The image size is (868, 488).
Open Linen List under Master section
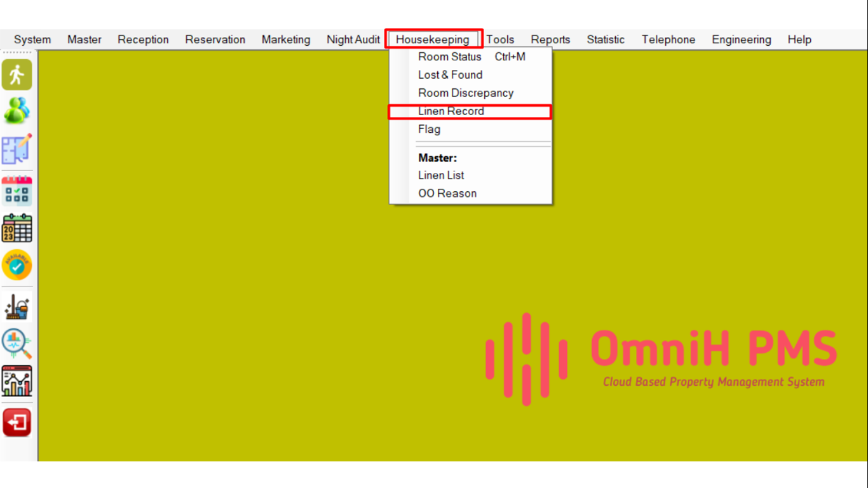pyautogui.click(x=471, y=175)
